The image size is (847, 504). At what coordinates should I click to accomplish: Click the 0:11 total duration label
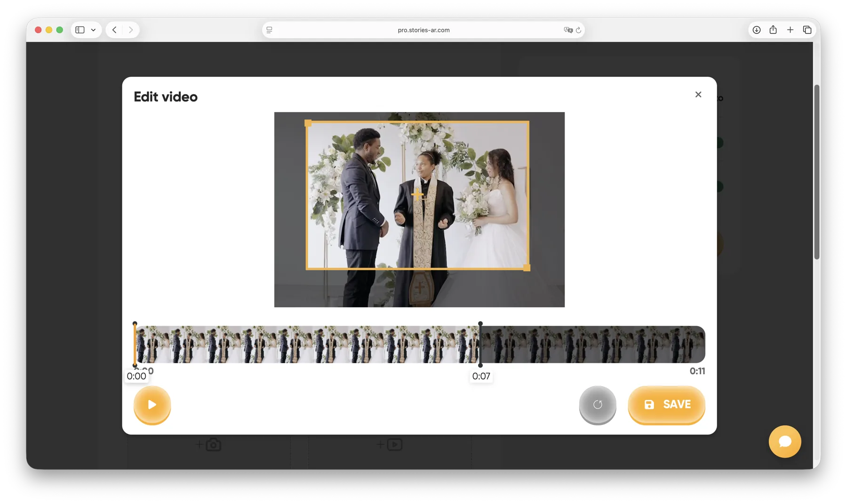[x=697, y=371]
